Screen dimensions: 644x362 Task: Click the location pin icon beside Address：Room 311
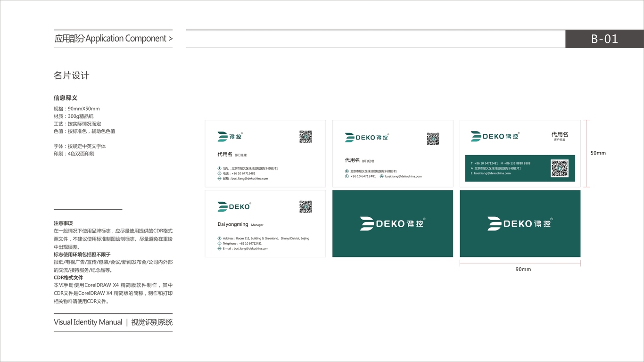pyautogui.click(x=220, y=239)
